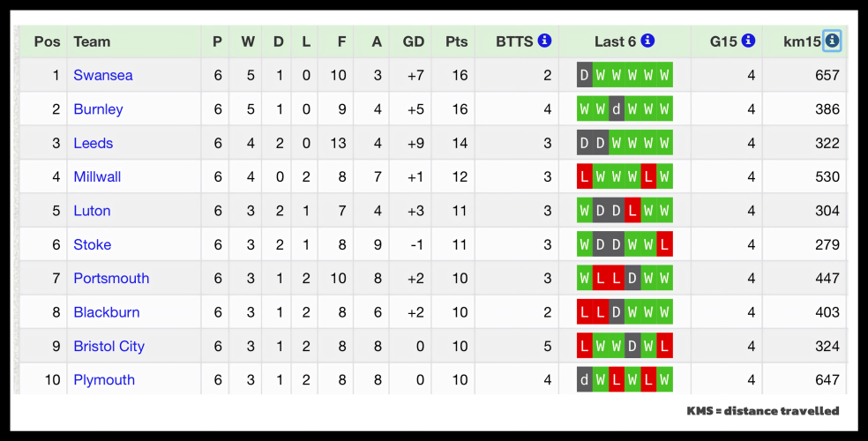The height and width of the screenshot is (441, 868).
Task: Open the Stoke team link
Action: [92, 244]
